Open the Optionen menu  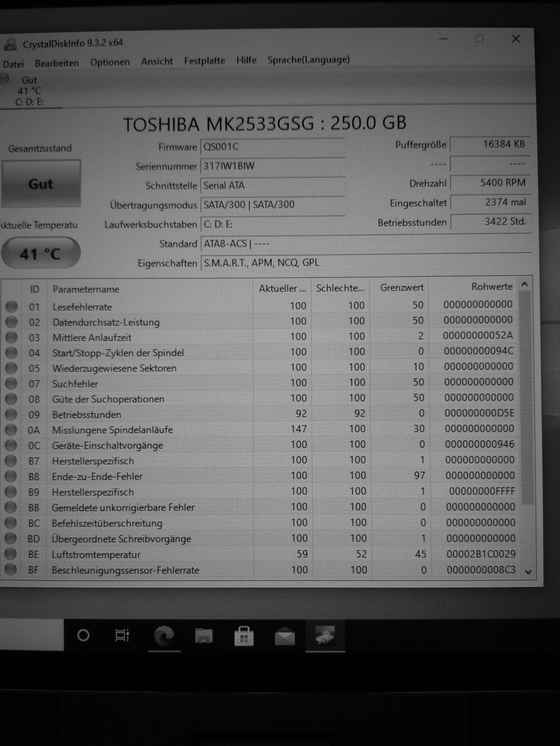point(109,62)
